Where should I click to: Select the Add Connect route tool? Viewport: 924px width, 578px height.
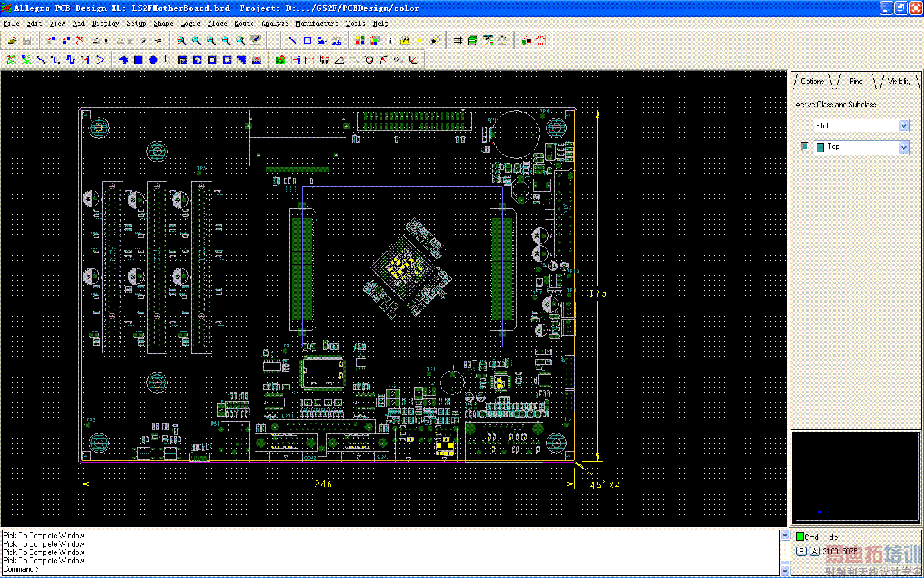tap(41, 60)
